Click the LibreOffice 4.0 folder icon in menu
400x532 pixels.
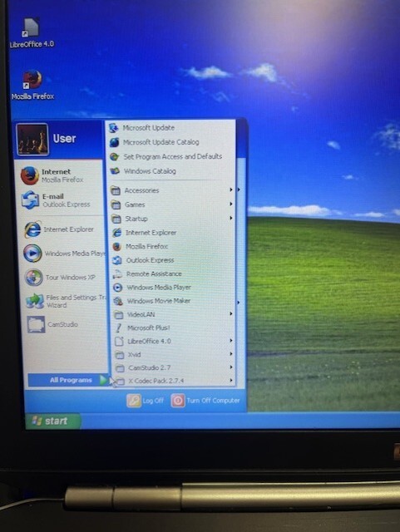pyautogui.click(x=119, y=342)
